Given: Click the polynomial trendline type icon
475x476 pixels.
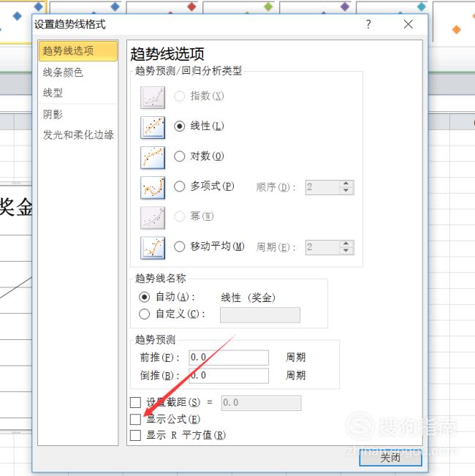Looking at the screenshot, I should coord(153,188).
